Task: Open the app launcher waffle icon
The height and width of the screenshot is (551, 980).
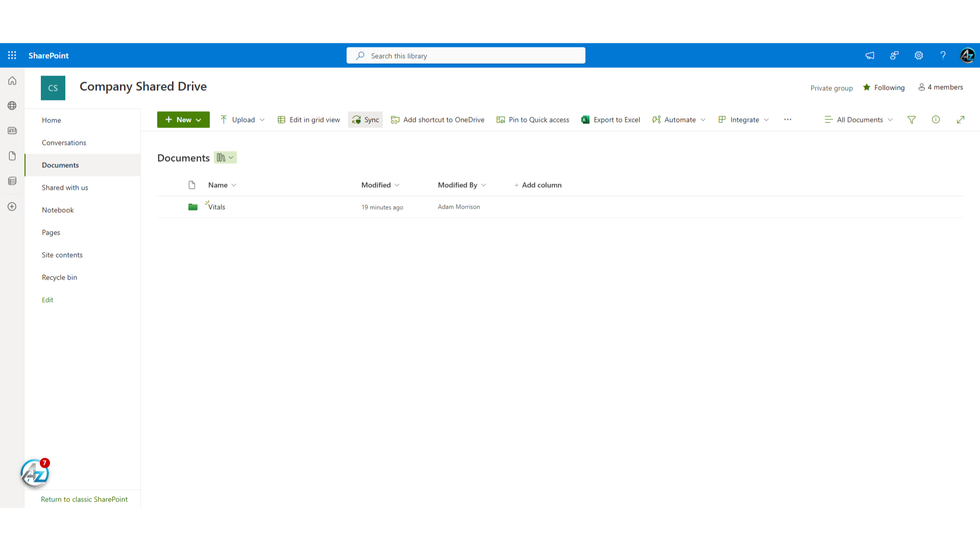Action: click(12, 55)
